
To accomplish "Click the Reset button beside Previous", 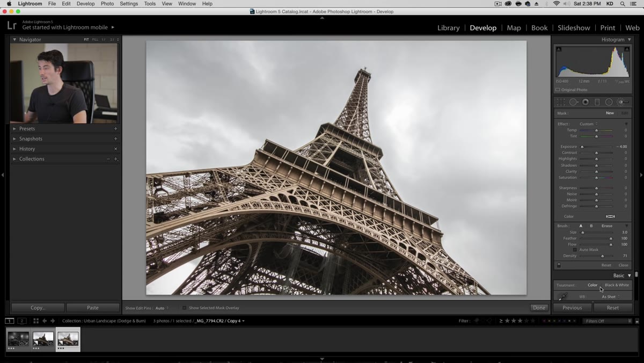I will (x=613, y=308).
